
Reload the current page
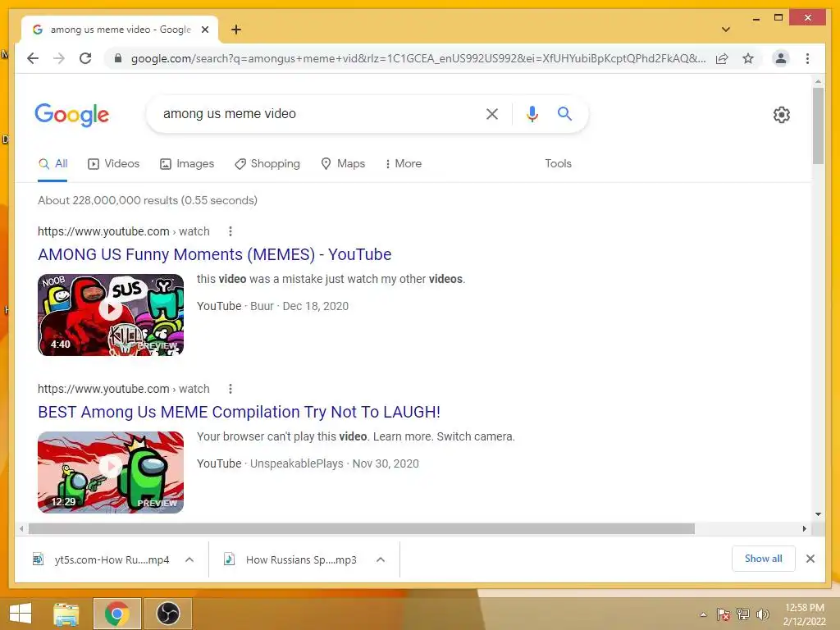[85, 58]
